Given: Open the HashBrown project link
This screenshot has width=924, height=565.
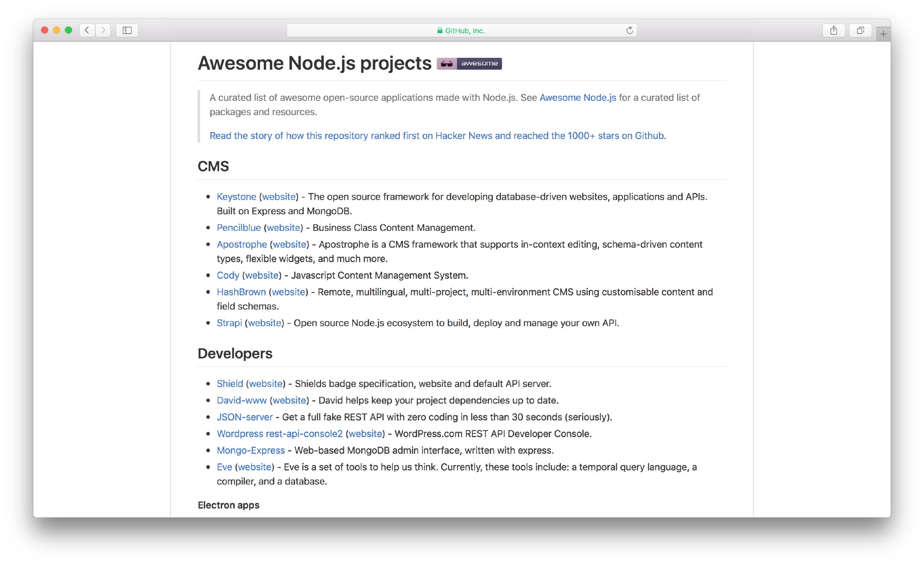Looking at the screenshot, I should tap(241, 292).
